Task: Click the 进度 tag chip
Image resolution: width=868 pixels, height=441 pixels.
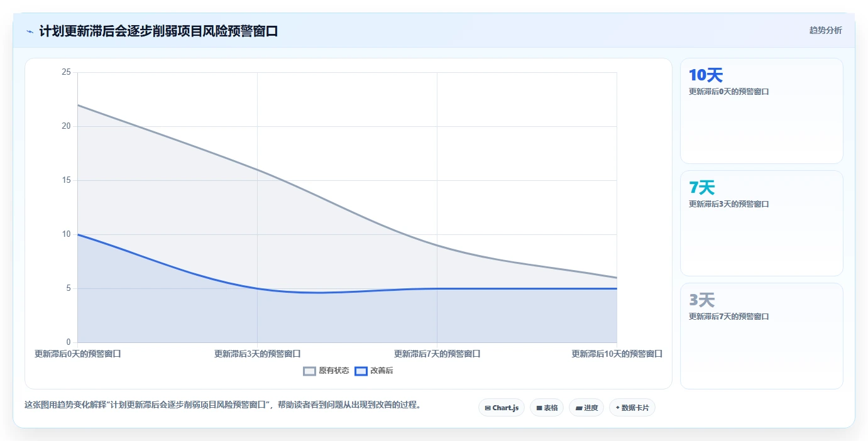Action: [x=586, y=408]
